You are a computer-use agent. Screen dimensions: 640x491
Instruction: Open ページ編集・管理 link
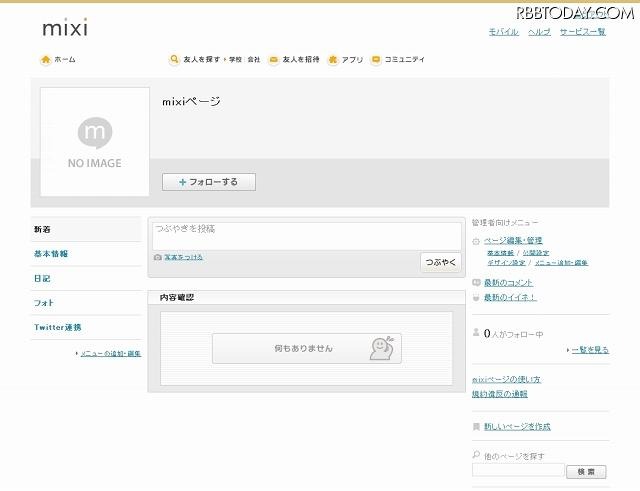coord(513,241)
